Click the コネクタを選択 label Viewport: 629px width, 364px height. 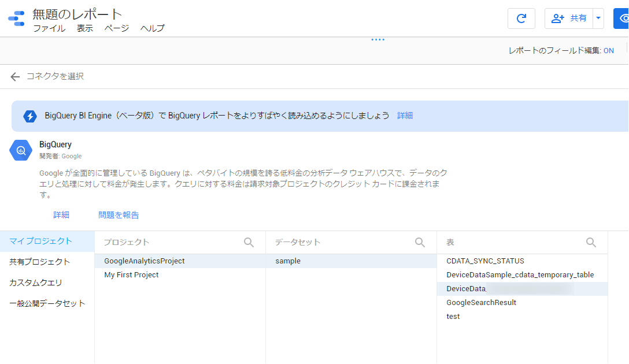point(55,77)
